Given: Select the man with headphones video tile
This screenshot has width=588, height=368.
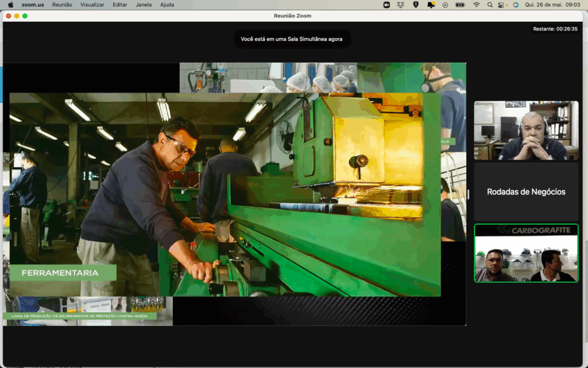Looking at the screenshot, I should point(526,131).
